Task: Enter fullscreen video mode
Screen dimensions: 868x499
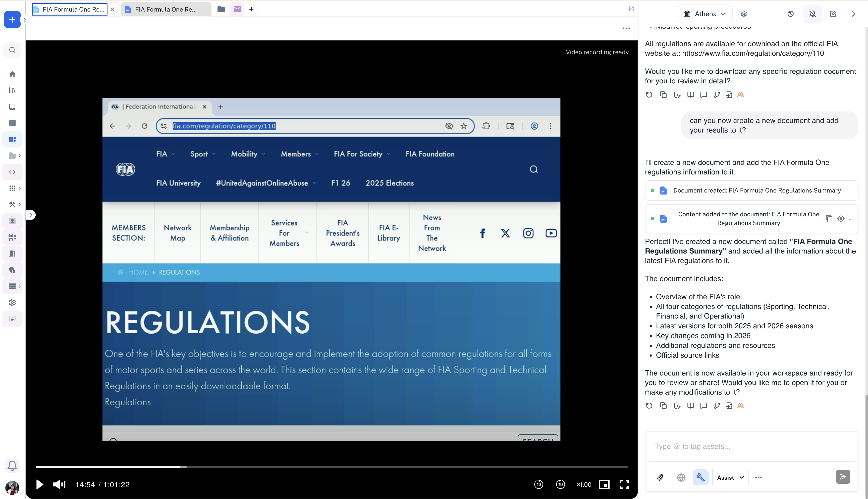Action: (x=624, y=484)
